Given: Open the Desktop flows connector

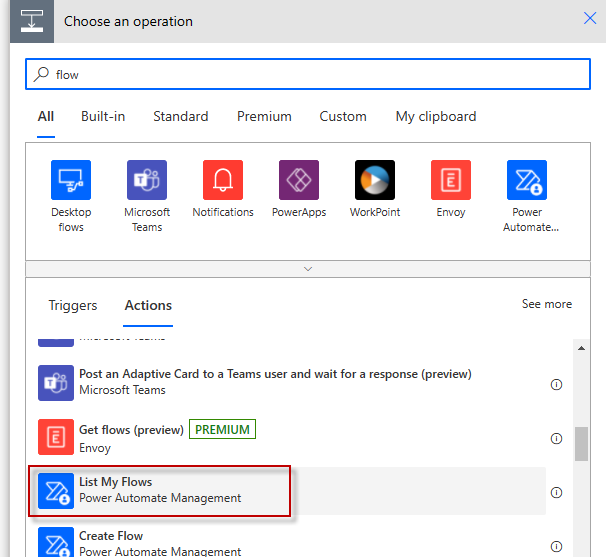Looking at the screenshot, I should click(x=71, y=180).
